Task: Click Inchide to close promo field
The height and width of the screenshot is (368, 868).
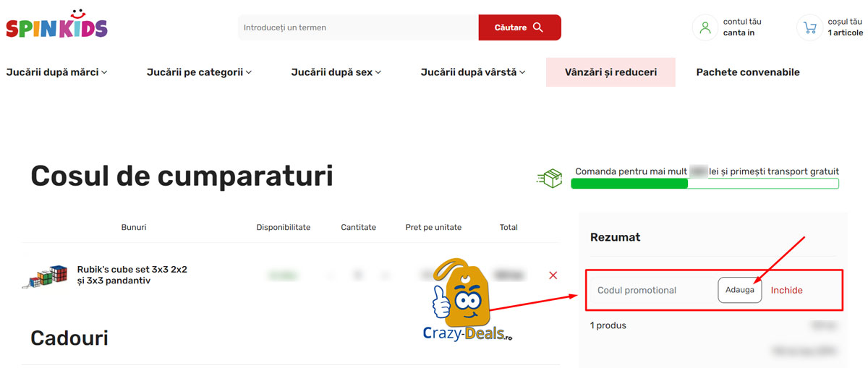Action: [x=787, y=290]
